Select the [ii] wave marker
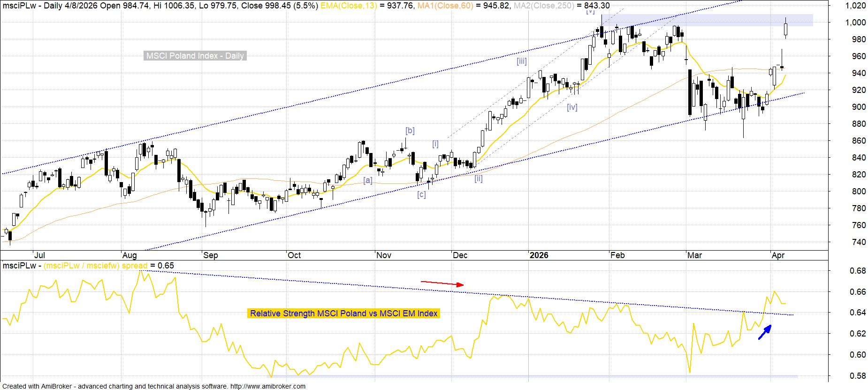The width and height of the screenshot is (868, 390). (x=478, y=178)
